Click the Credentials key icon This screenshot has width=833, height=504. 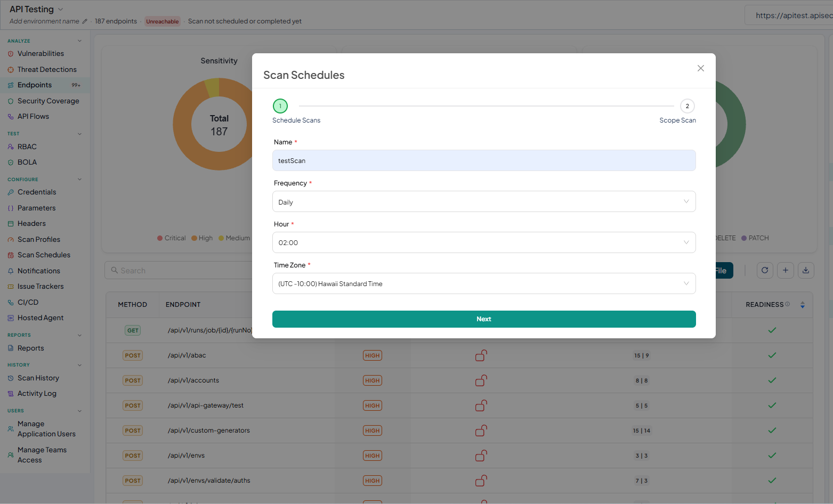[x=11, y=192]
